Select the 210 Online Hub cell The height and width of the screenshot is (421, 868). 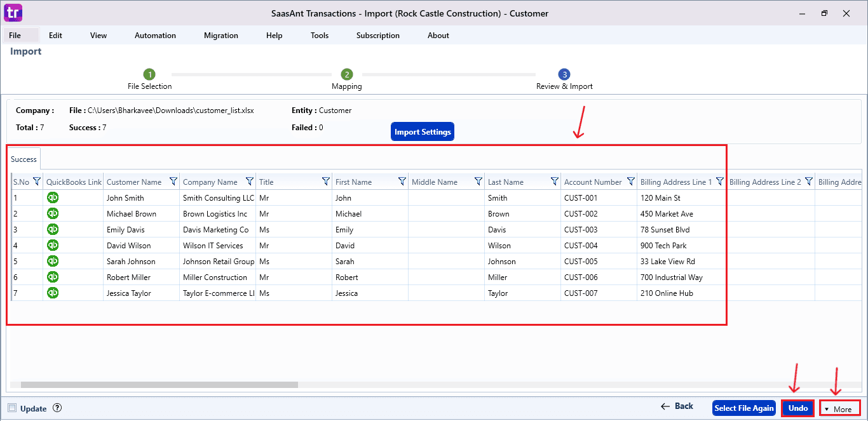(681, 293)
